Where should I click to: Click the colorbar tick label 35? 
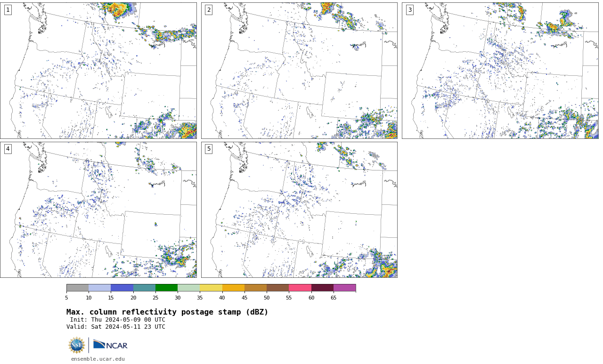tap(200, 298)
